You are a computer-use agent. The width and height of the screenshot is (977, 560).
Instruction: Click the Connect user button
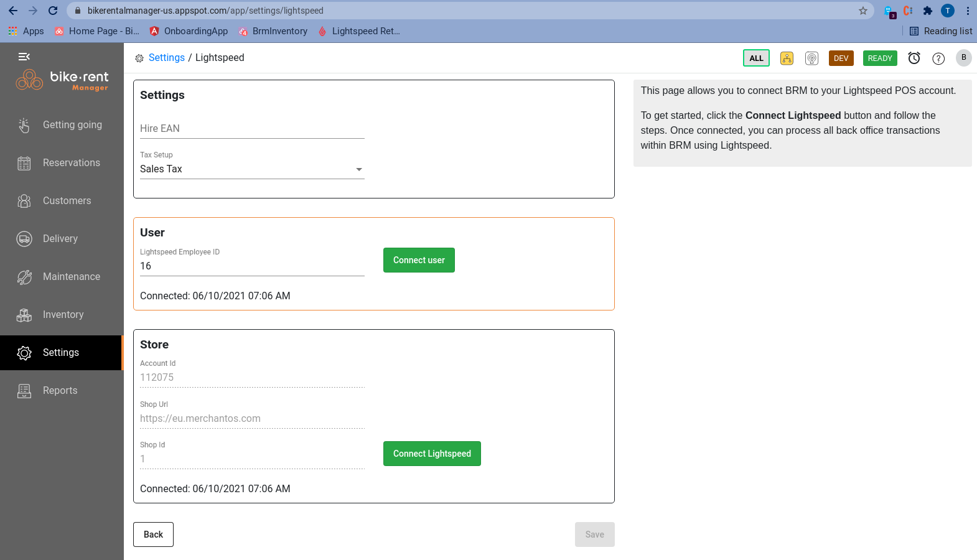419,260
